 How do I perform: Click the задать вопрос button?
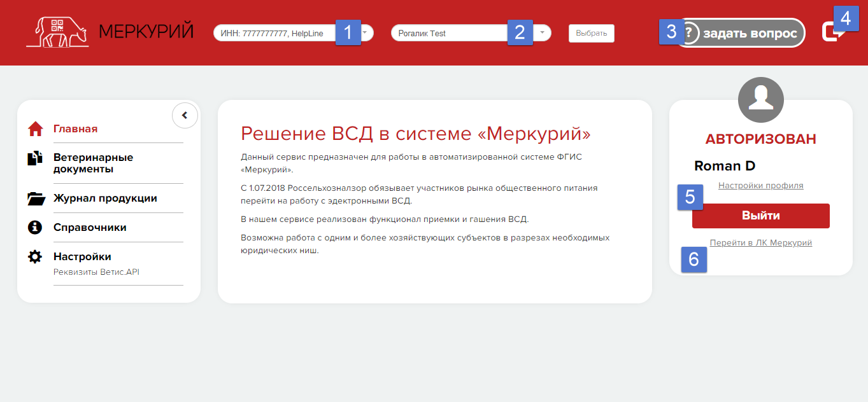pos(740,33)
